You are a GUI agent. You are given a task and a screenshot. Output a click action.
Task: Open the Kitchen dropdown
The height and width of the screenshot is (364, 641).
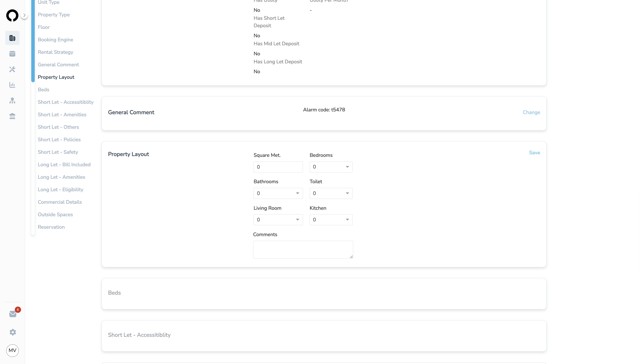pos(331,220)
